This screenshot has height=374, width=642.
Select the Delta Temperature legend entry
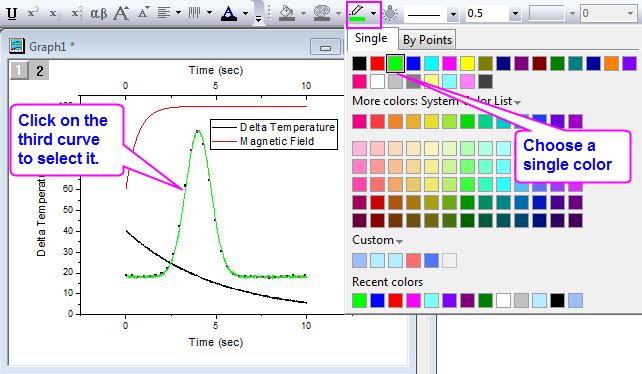tap(274, 127)
